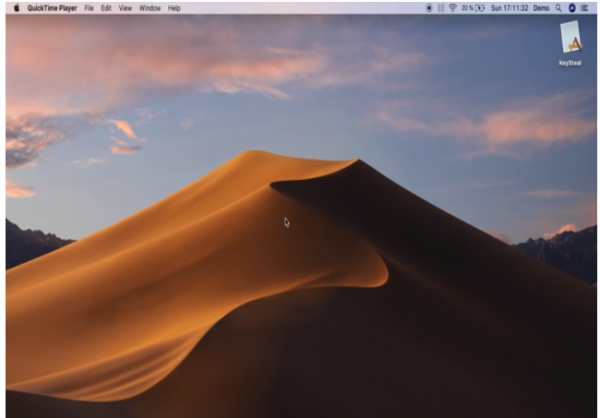Select the KeySteal app icon on desktop

pos(571,37)
